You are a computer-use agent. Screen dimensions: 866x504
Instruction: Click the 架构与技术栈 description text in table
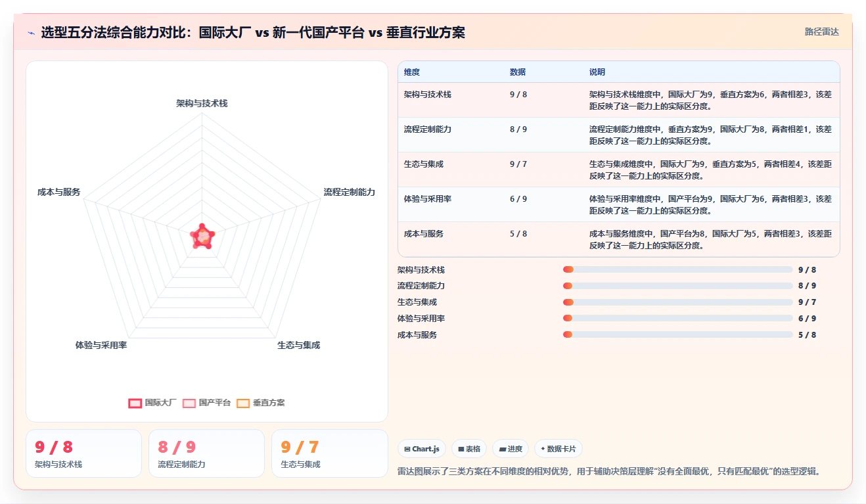[x=710, y=100]
